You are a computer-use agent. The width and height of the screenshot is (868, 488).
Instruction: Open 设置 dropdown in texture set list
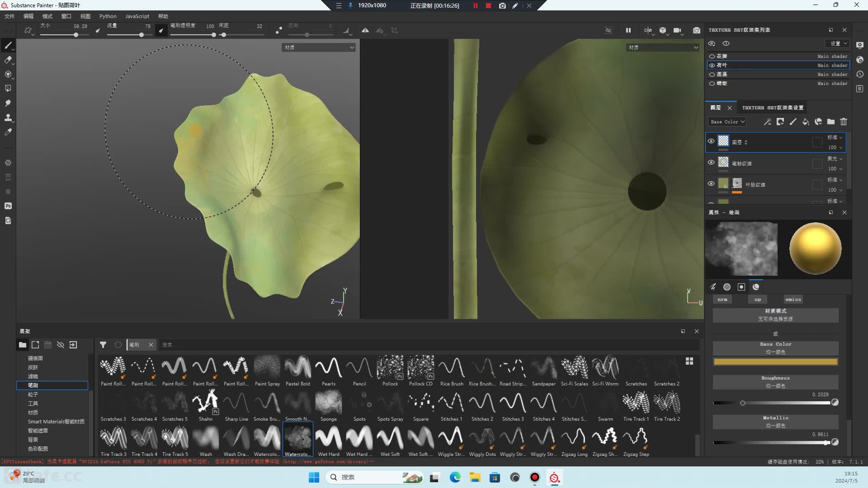[x=837, y=43]
